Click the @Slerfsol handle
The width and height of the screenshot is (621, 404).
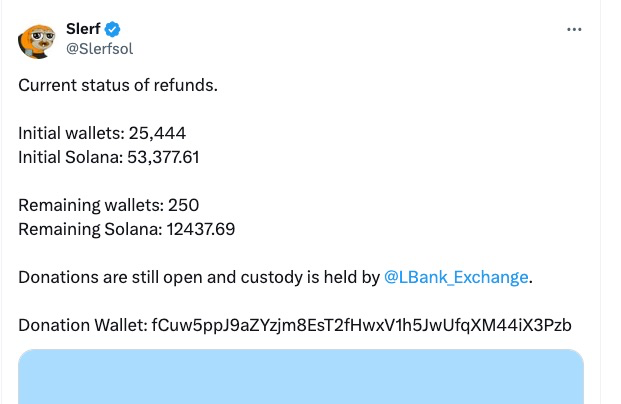click(99, 48)
